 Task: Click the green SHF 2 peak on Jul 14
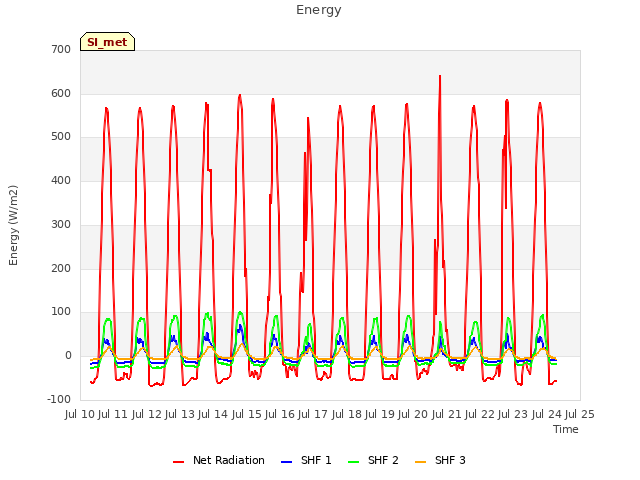240,313
